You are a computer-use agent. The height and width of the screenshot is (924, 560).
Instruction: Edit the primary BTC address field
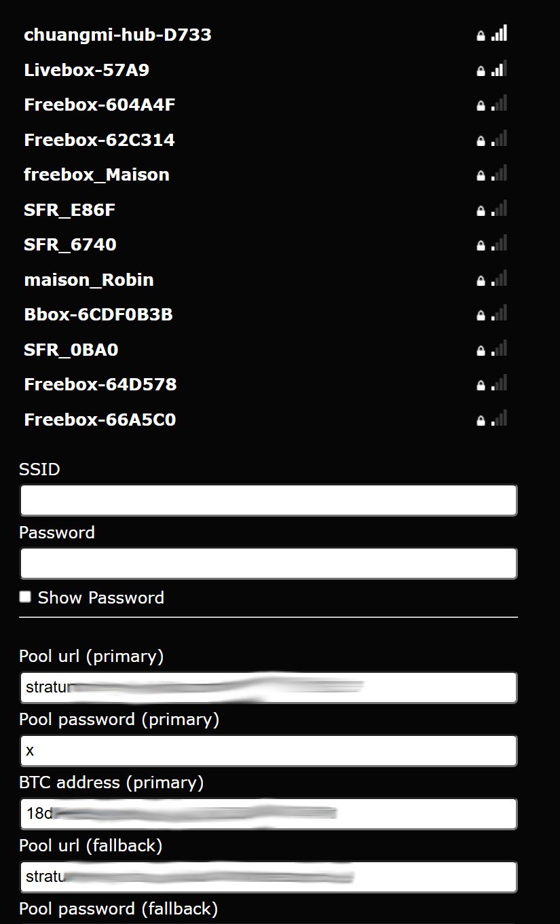pos(268,813)
